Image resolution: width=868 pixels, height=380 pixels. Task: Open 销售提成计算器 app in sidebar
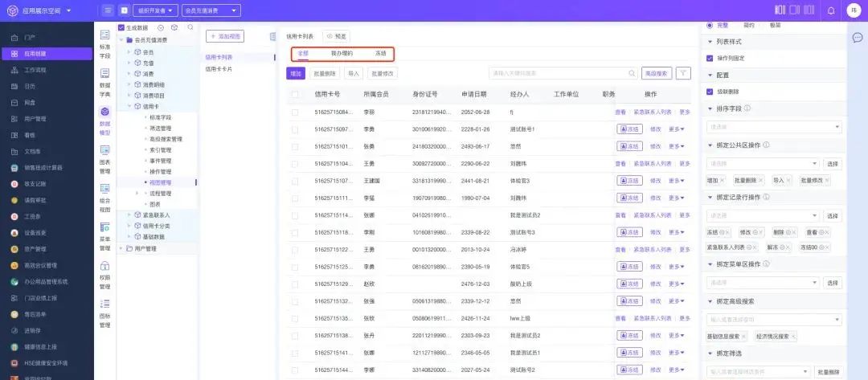43,168
